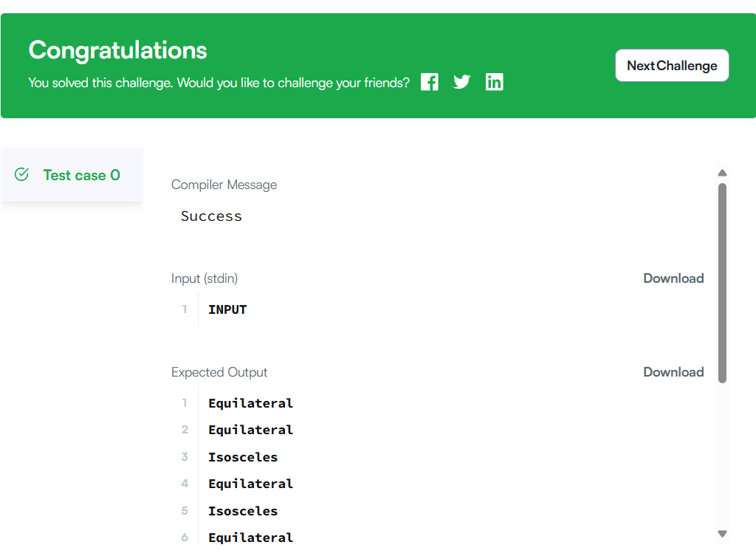756x556 pixels.
Task: Go to the Next Challenge
Action: click(x=672, y=66)
